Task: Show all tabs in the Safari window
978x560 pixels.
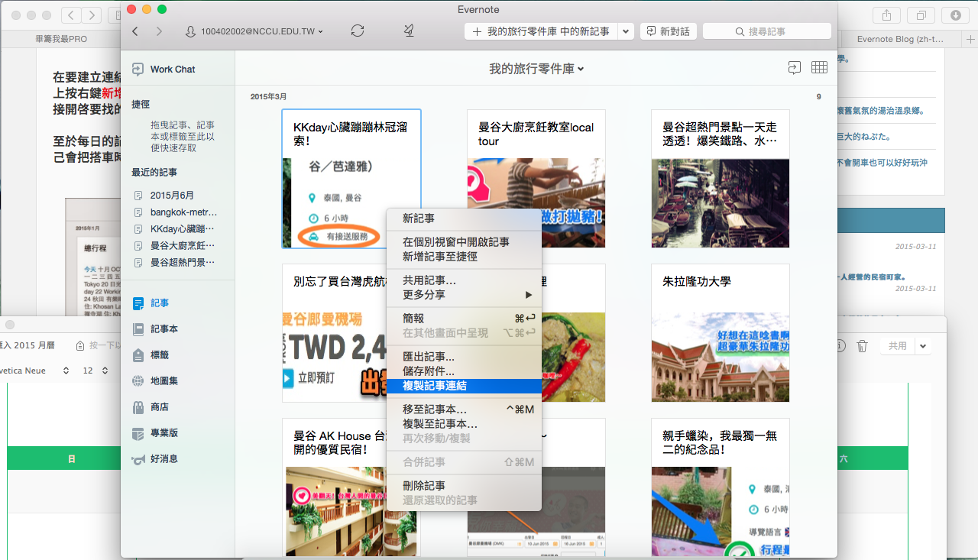Action: (921, 15)
